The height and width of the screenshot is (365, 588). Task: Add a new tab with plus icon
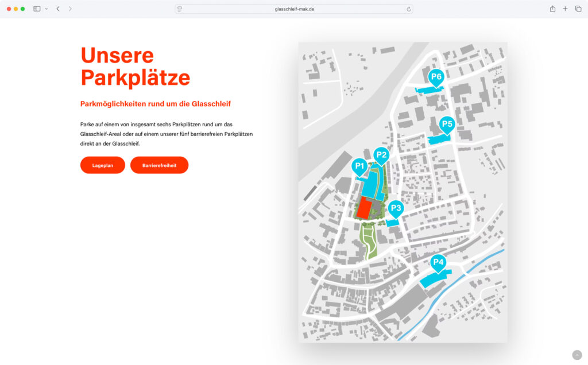[565, 9]
